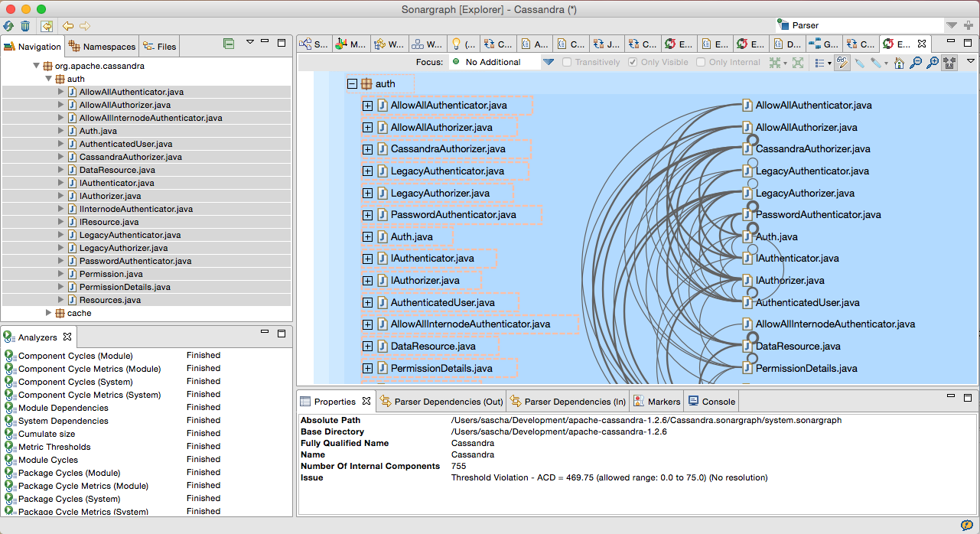
Task: Zoom in with the magnifier plus icon
Action: point(933,63)
